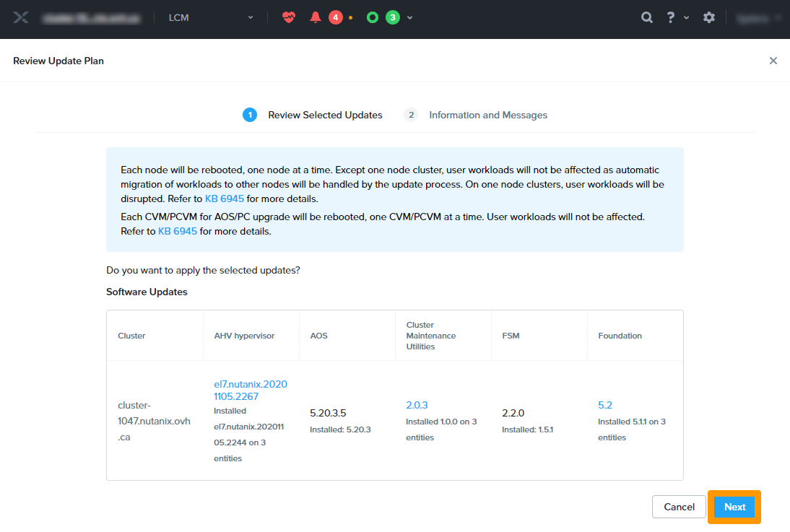Click the Nutanix X logo icon
The height and width of the screenshot is (532, 790).
pyautogui.click(x=21, y=17)
